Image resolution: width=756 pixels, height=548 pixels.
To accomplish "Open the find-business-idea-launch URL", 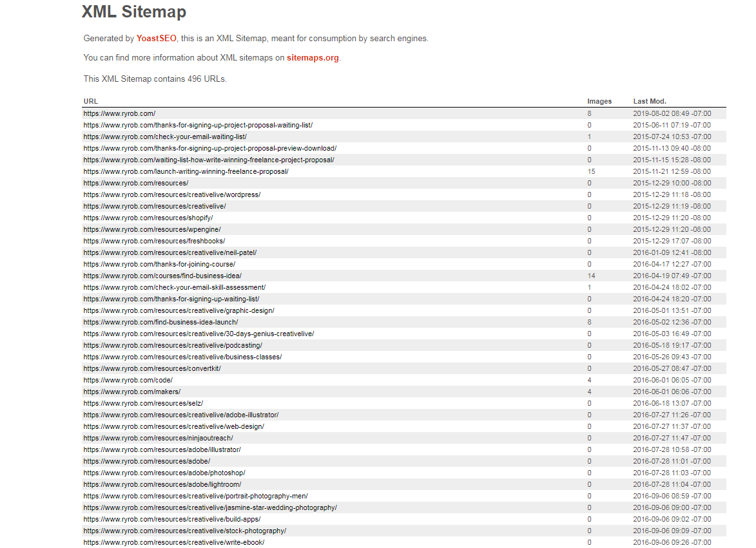I will coord(161,322).
